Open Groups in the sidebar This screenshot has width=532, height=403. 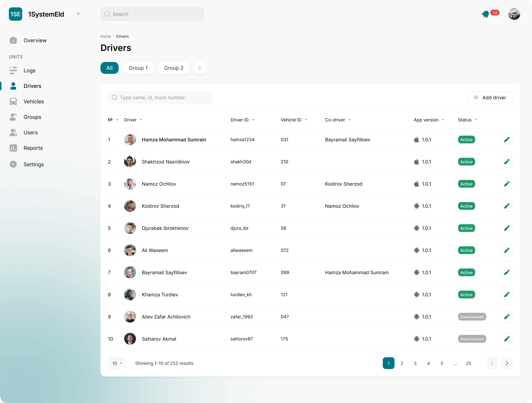tap(32, 117)
